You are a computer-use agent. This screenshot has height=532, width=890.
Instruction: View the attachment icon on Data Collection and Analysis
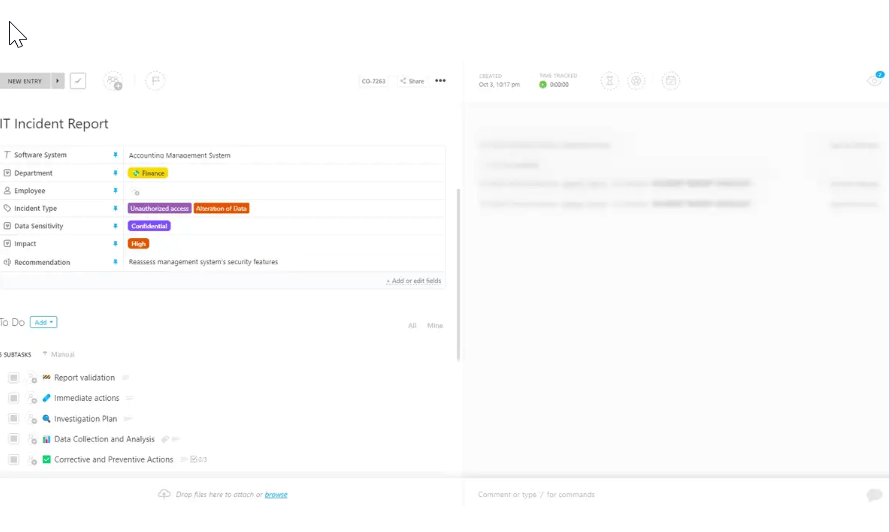(165, 439)
